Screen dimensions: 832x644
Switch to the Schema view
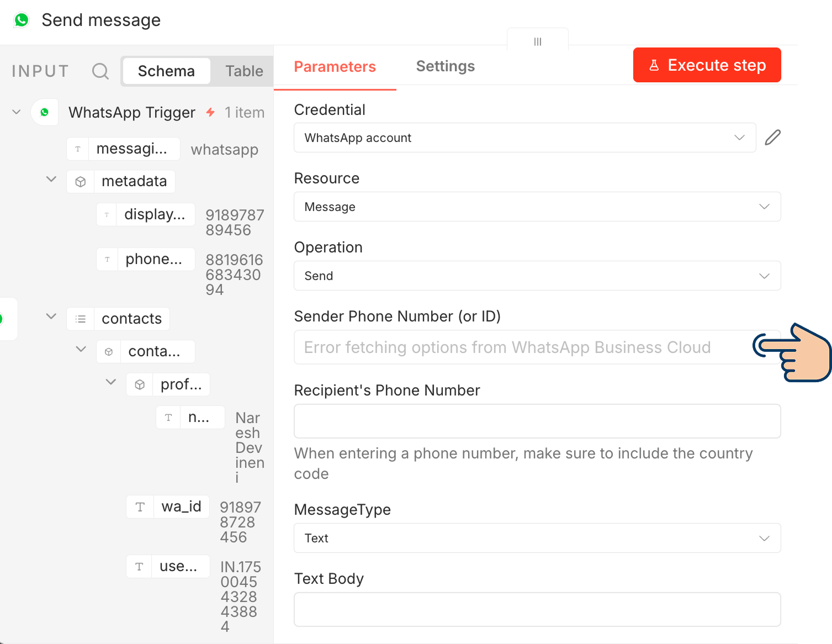[x=166, y=71]
